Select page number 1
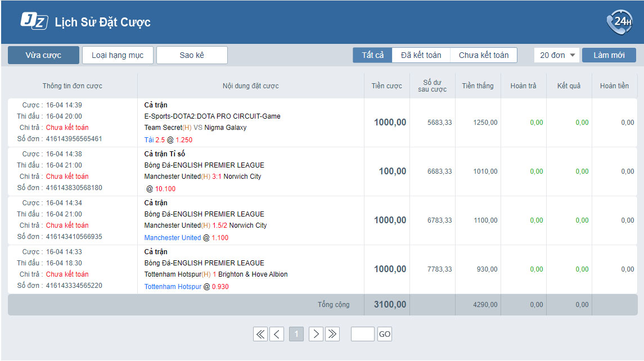 [296, 334]
